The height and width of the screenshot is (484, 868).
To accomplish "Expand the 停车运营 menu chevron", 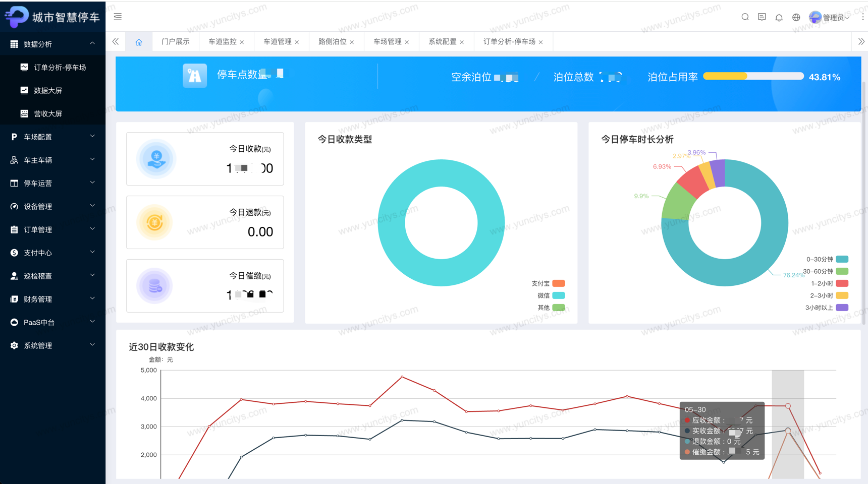I will click(92, 183).
